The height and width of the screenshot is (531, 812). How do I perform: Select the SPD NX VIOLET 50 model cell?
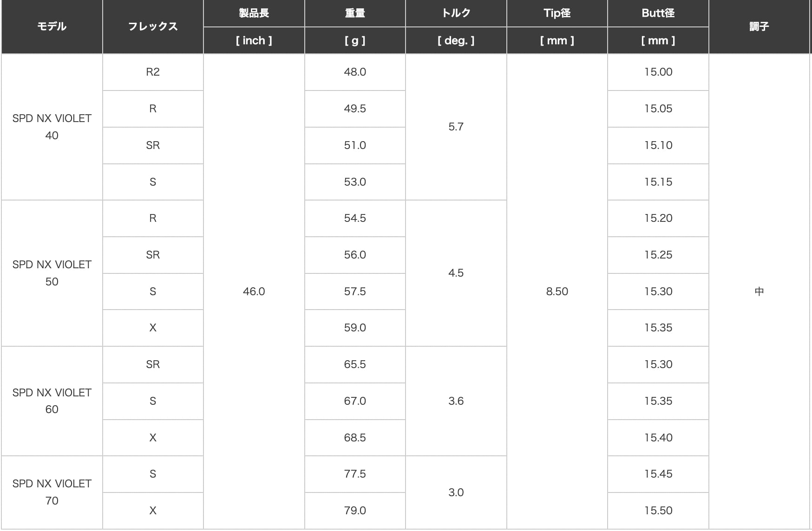(52, 273)
